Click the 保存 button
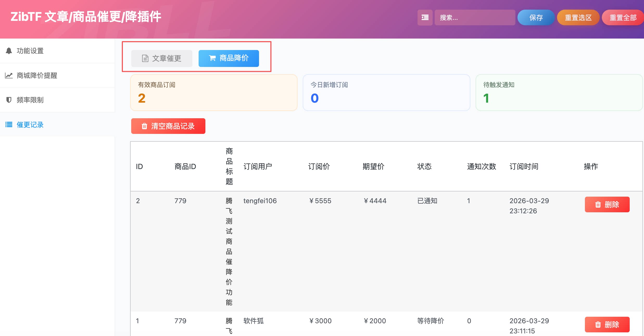The width and height of the screenshot is (644, 336). pyautogui.click(x=536, y=17)
